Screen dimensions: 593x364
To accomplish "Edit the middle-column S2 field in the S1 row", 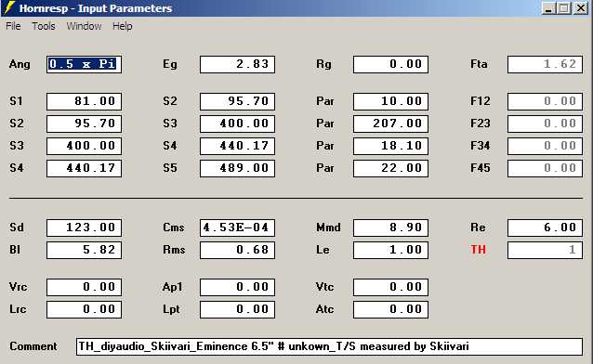I will point(238,101).
